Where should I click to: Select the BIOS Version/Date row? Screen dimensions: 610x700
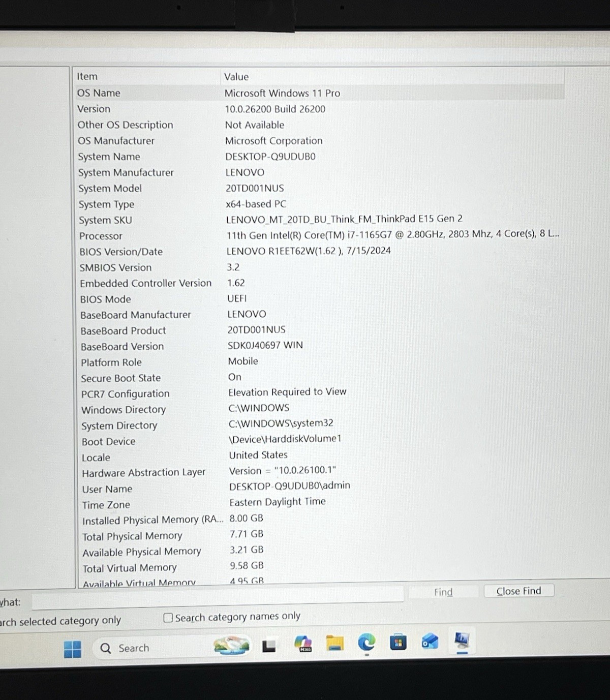pos(319,251)
